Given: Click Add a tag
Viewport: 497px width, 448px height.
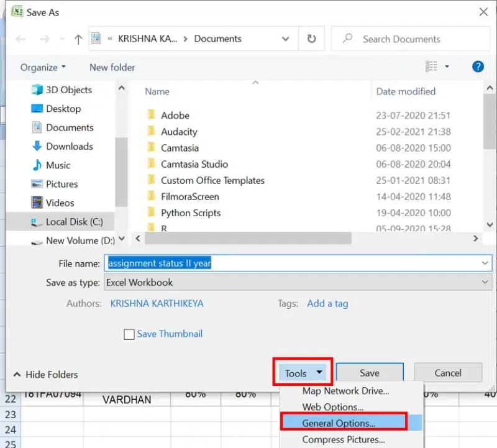Looking at the screenshot, I should pyautogui.click(x=327, y=303).
